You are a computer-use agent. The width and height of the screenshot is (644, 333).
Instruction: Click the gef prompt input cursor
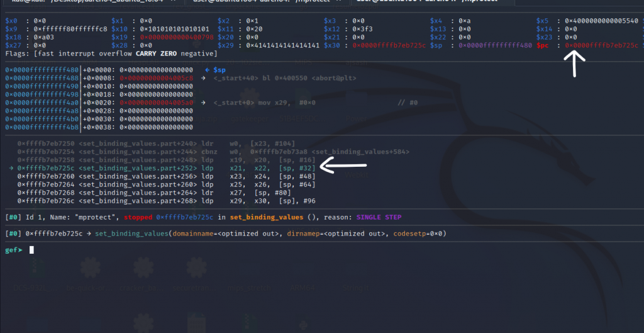pyautogui.click(x=31, y=250)
